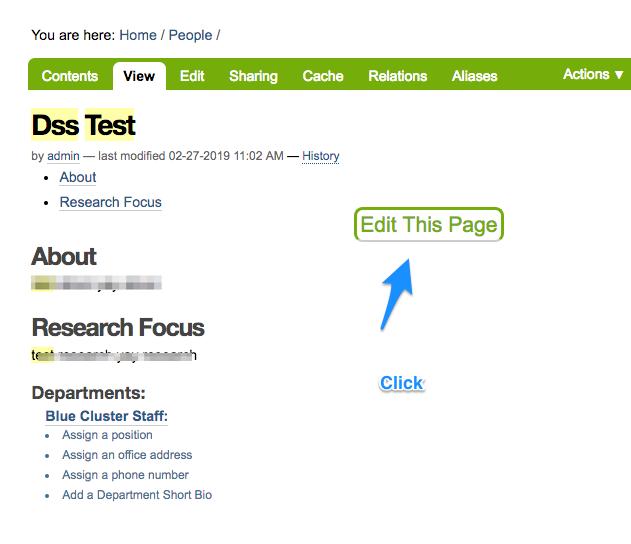Open the Actions dropdown menu
Viewport: 631px width, 544px height.
593,75
